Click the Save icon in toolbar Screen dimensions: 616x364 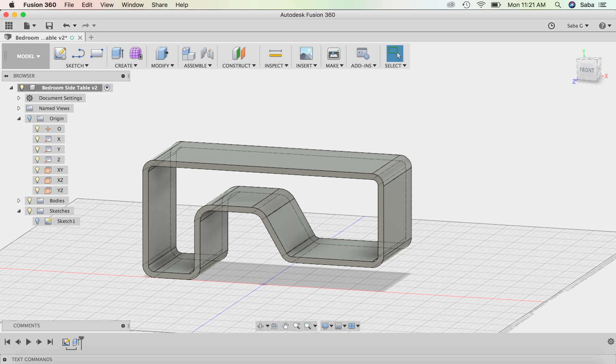click(x=49, y=26)
